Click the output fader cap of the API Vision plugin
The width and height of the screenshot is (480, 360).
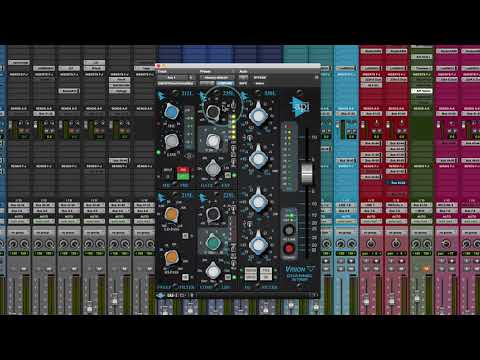point(307,173)
